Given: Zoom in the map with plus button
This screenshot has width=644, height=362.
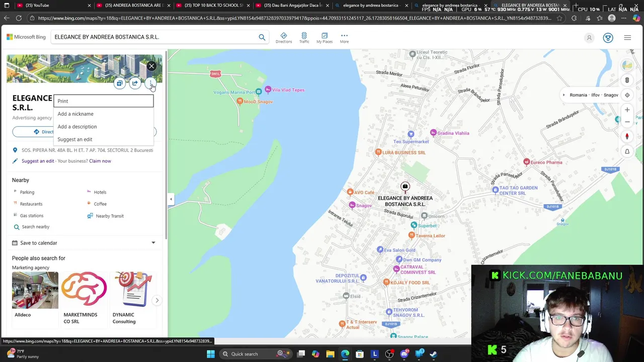Looking at the screenshot, I should (627, 110).
